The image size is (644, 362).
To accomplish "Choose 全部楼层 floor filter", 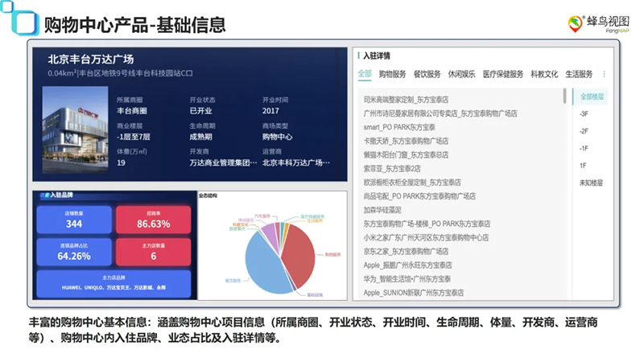I will pos(591,97).
